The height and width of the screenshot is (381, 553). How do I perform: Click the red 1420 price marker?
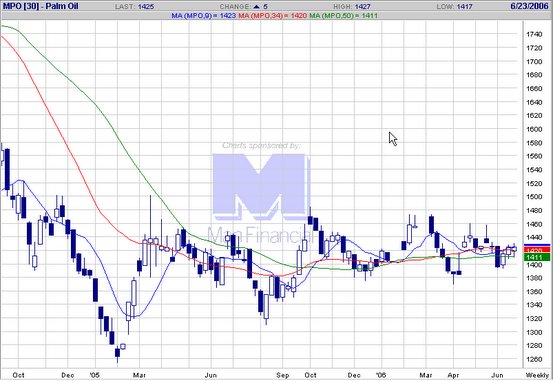coord(537,250)
